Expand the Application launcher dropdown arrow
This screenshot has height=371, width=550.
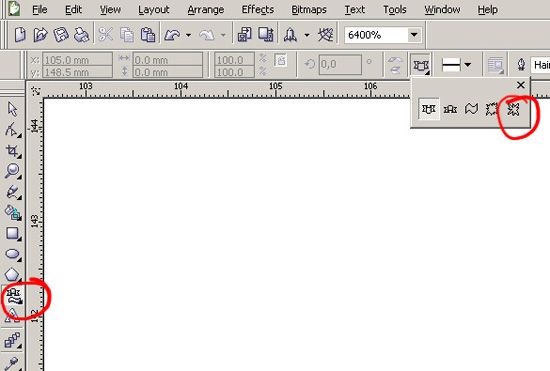[x=307, y=35]
